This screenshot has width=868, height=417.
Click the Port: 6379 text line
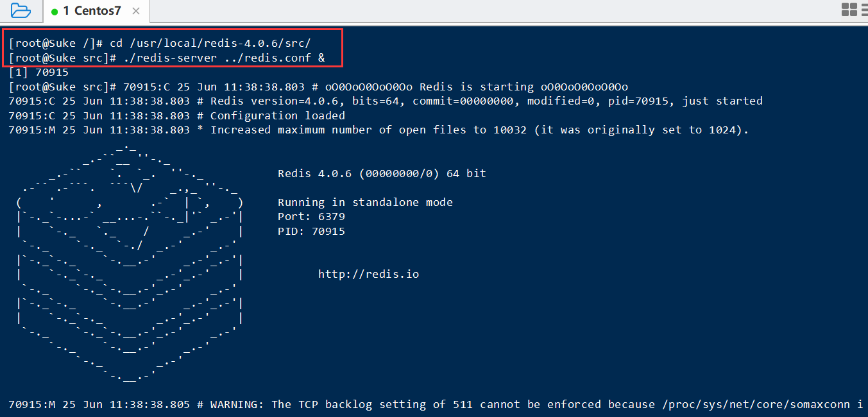pyautogui.click(x=311, y=216)
